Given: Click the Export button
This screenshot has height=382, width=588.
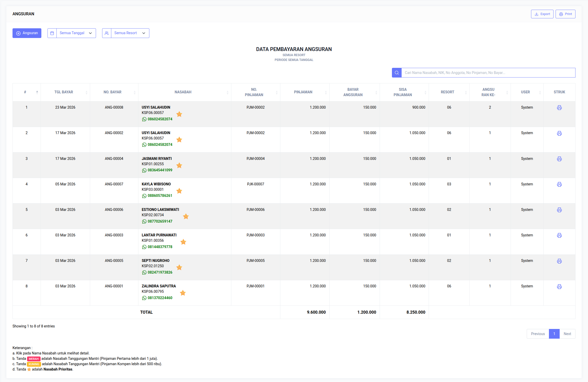Looking at the screenshot, I should [542, 14].
